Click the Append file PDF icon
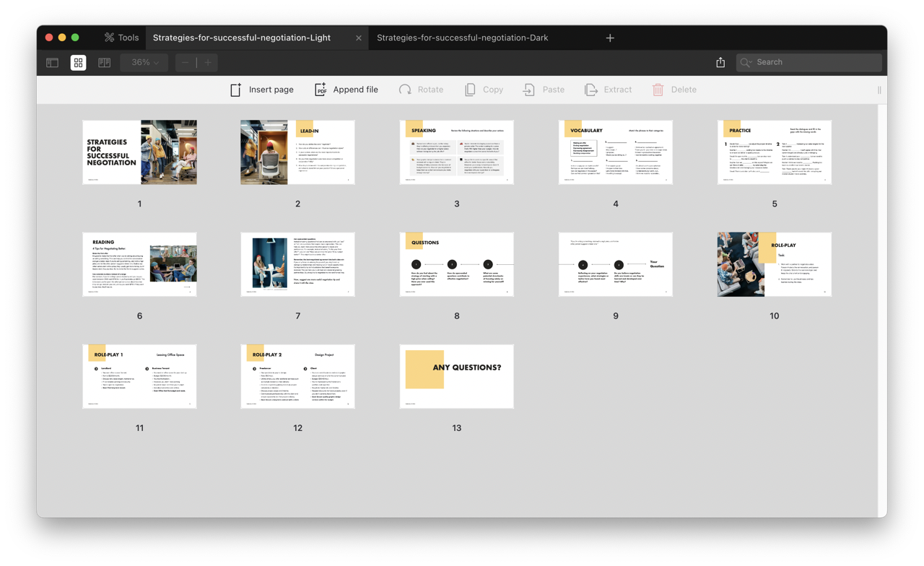 tap(321, 90)
